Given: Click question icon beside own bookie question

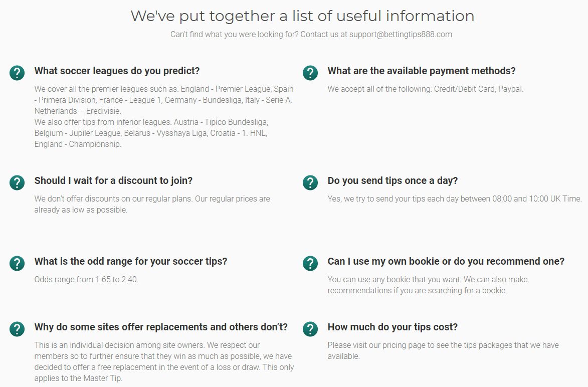Looking at the screenshot, I should click(x=310, y=263).
